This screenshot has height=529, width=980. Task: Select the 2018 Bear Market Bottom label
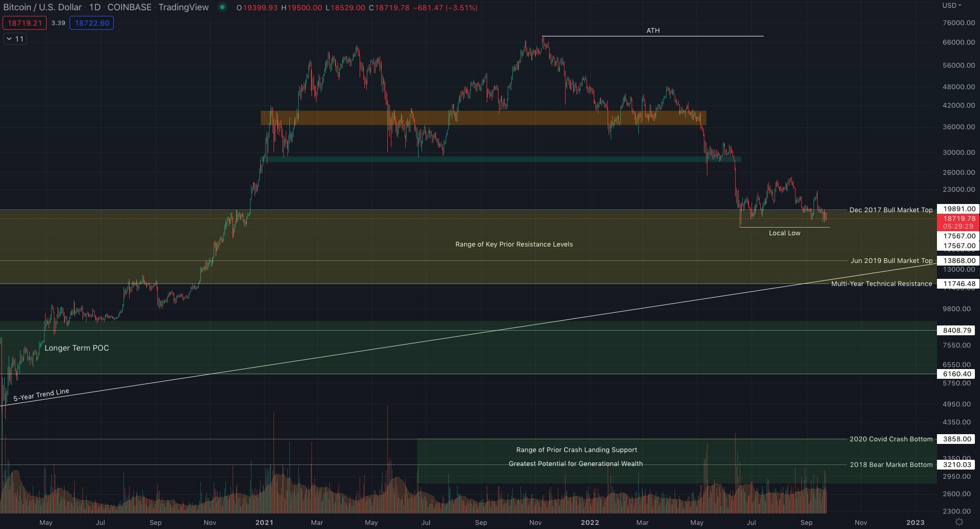(891, 464)
